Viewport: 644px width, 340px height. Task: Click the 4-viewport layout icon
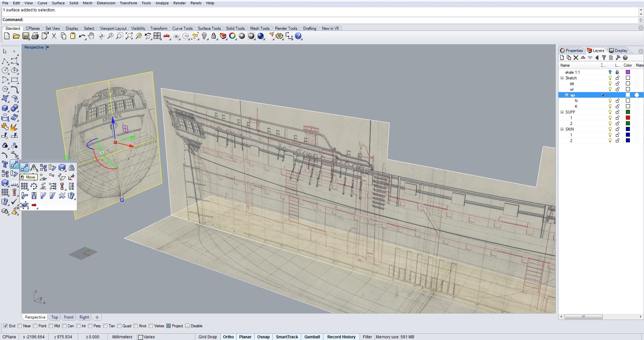(157, 36)
